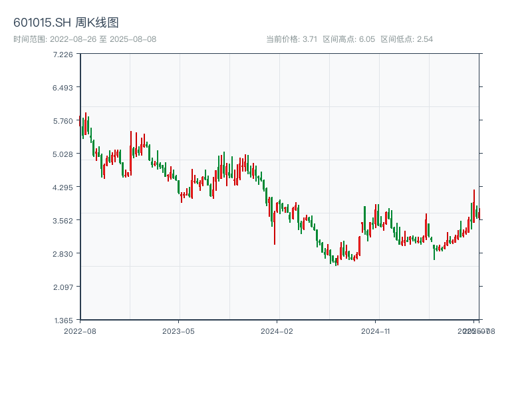The image size is (532, 399).
Task: Click the last candlestick at the chart's right edge
Action: coord(479,214)
